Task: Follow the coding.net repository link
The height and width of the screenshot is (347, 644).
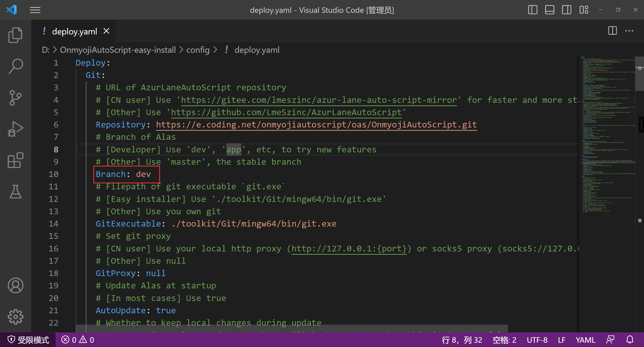Action: (x=316, y=124)
